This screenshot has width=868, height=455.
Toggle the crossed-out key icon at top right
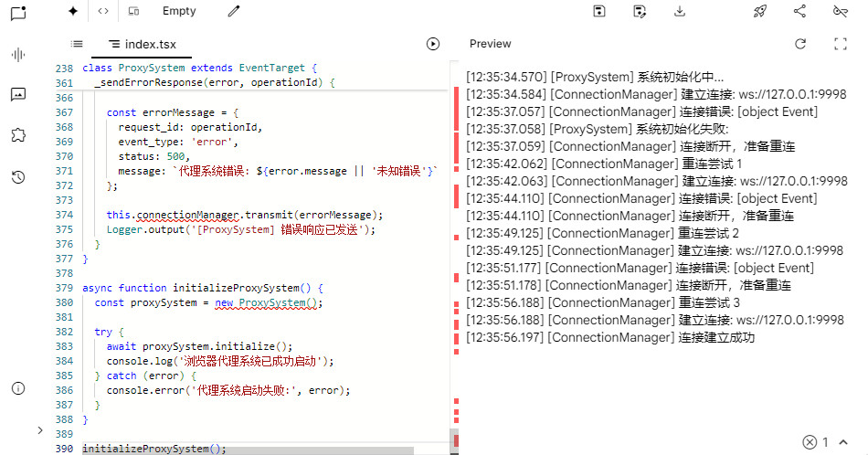(841, 11)
